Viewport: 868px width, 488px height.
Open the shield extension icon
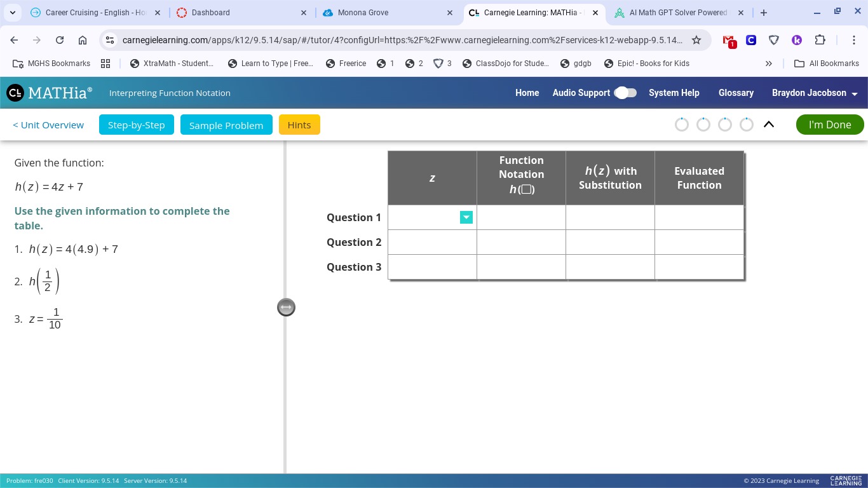tap(774, 40)
